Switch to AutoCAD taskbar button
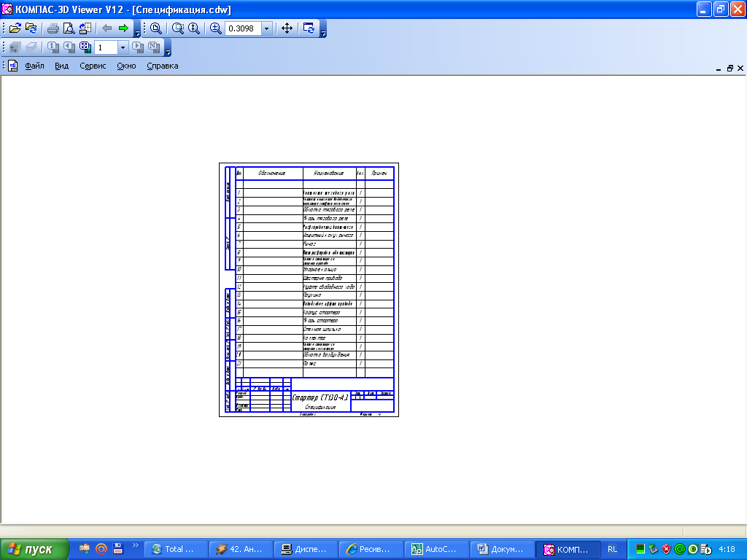Viewport: 747px width, 560px height. 437,549
